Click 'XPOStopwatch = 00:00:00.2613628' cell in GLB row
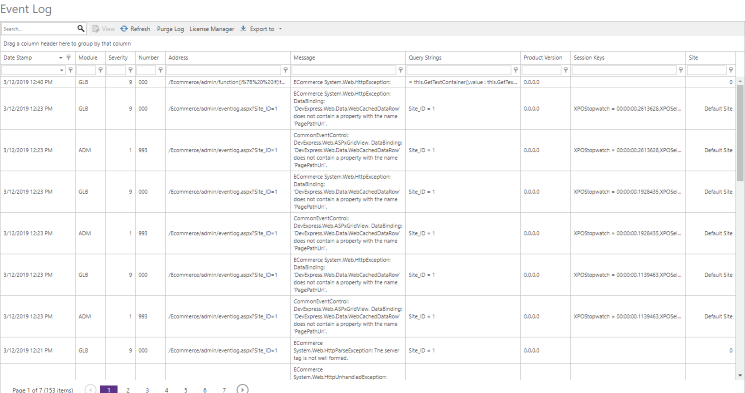This screenshot has width=745, height=393. (627, 108)
